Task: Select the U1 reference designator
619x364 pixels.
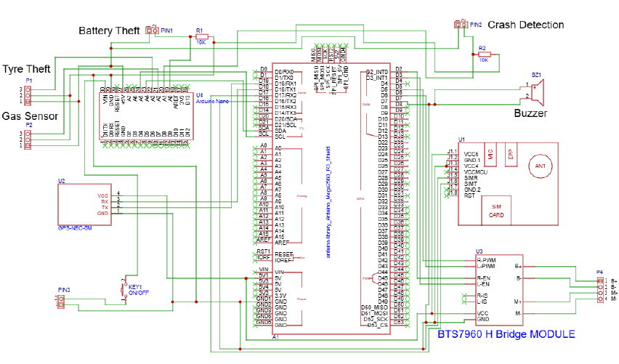Action: coord(461,139)
